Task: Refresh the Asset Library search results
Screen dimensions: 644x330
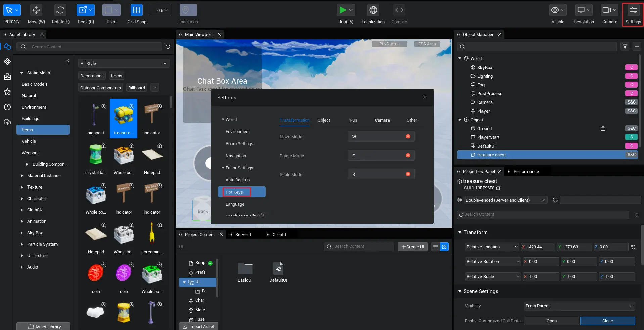Action: pyautogui.click(x=168, y=47)
